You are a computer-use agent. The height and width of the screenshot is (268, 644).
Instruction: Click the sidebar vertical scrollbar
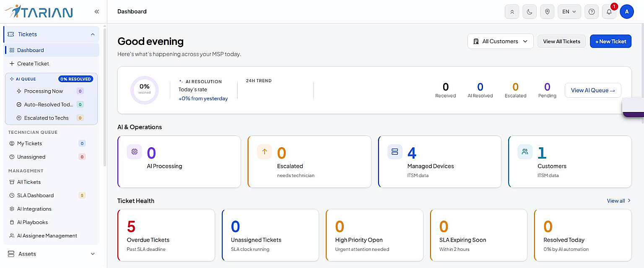click(x=105, y=96)
